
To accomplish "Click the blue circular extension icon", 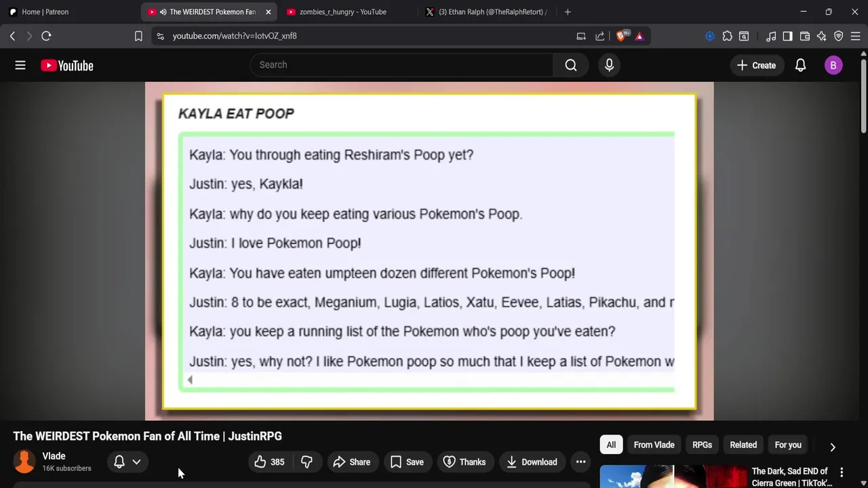I will tap(710, 36).
